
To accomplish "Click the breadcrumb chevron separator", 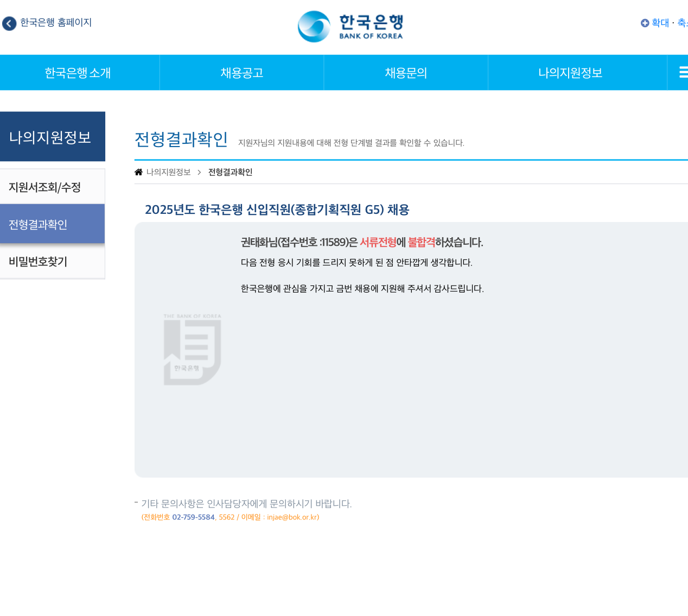I will [199, 172].
